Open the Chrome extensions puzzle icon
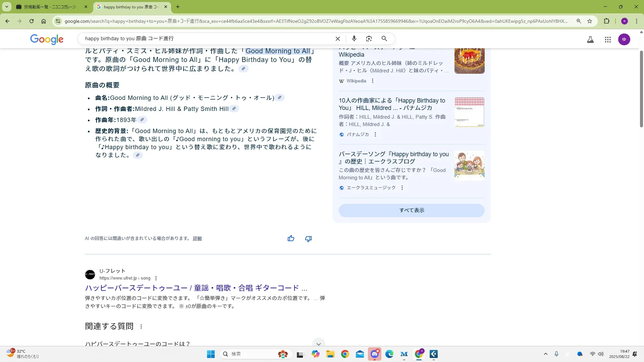The width and height of the screenshot is (644, 362). (x=606, y=21)
